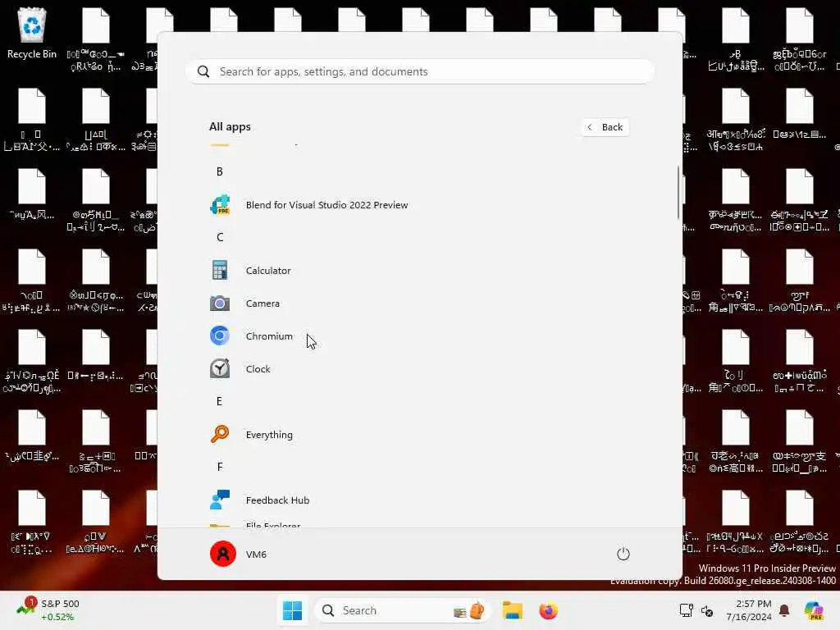This screenshot has height=630, width=840.
Task: Click the Everything text label
Action: [x=269, y=435]
